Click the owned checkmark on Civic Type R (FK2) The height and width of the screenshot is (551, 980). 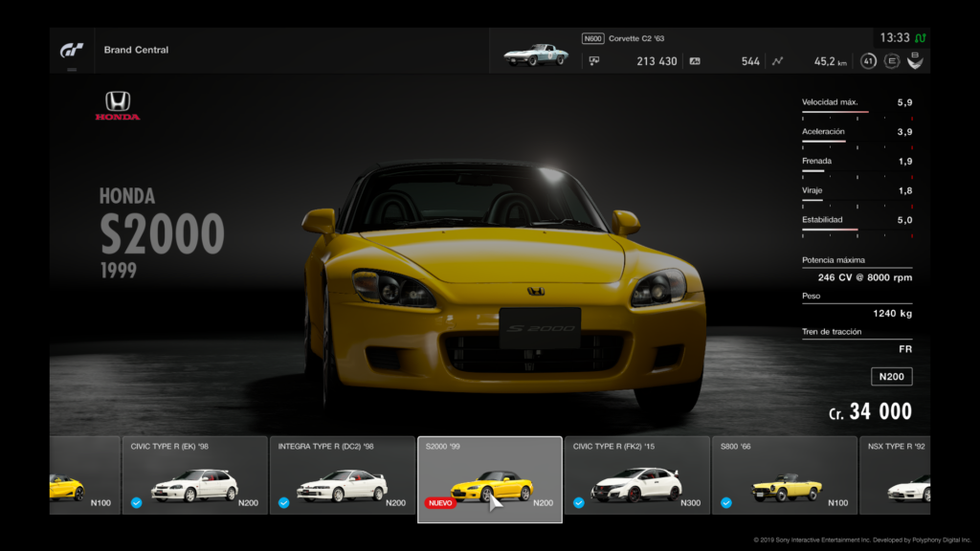(x=579, y=502)
